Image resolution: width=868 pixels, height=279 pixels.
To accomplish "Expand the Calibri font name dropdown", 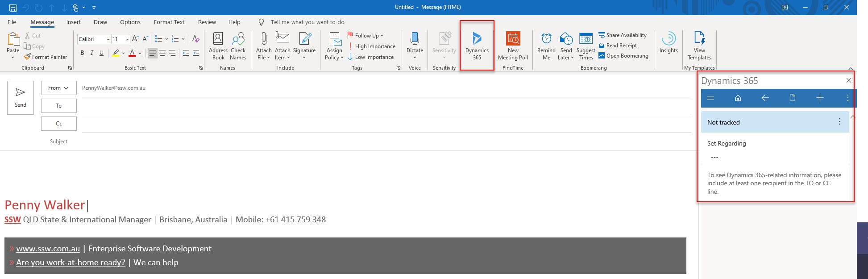I will click(x=108, y=39).
